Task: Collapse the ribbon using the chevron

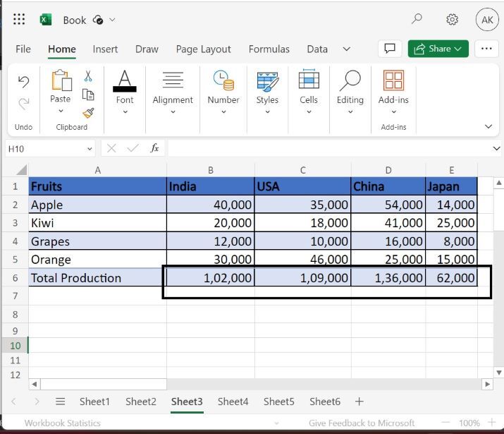Action: click(488, 127)
